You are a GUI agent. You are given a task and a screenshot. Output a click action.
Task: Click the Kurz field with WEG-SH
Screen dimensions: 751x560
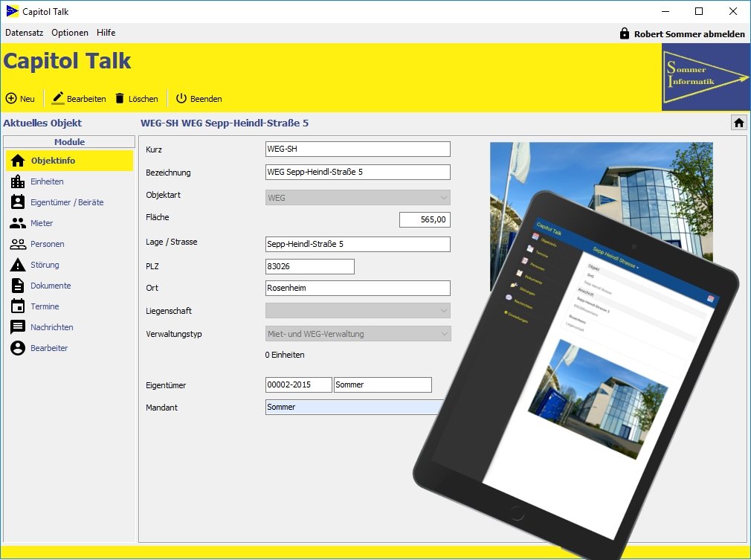click(x=358, y=149)
